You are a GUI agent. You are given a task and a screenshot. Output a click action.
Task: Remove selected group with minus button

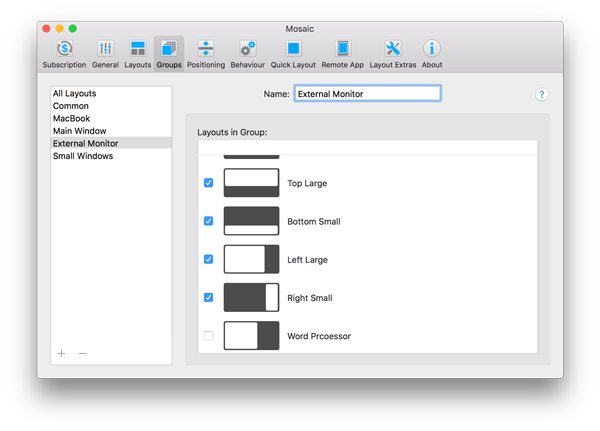[x=82, y=353]
